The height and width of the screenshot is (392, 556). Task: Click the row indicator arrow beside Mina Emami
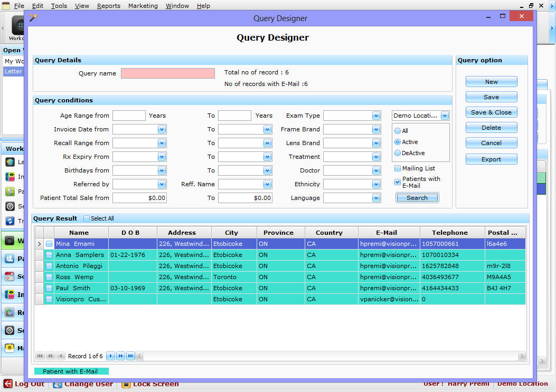click(40, 244)
